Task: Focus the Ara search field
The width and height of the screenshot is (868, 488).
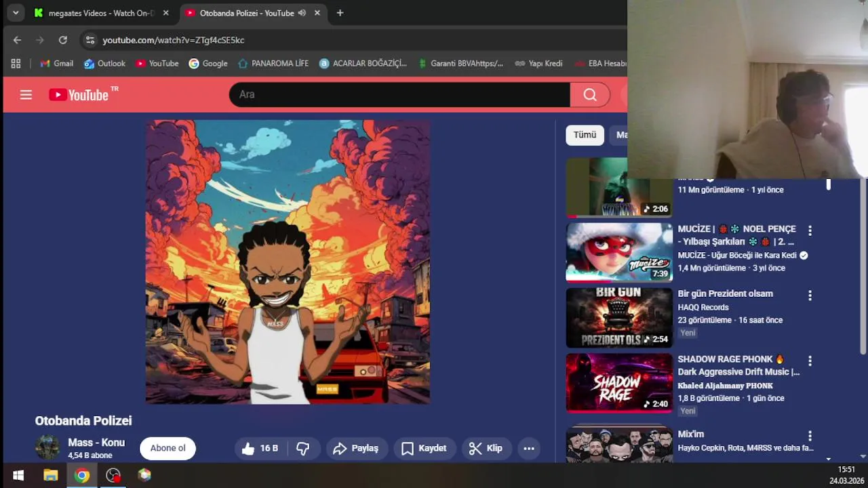Action: [399, 95]
